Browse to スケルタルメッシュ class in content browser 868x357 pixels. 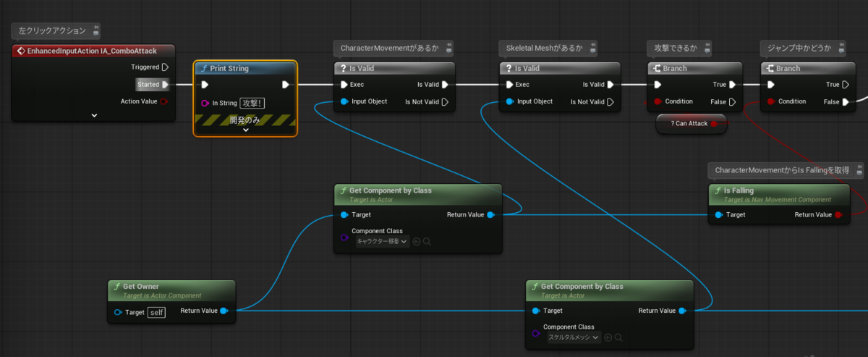[x=618, y=337]
